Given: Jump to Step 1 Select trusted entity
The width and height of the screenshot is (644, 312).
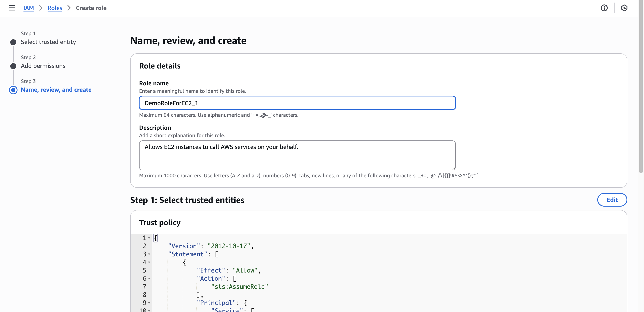Looking at the screenshot, I should 48,42.
